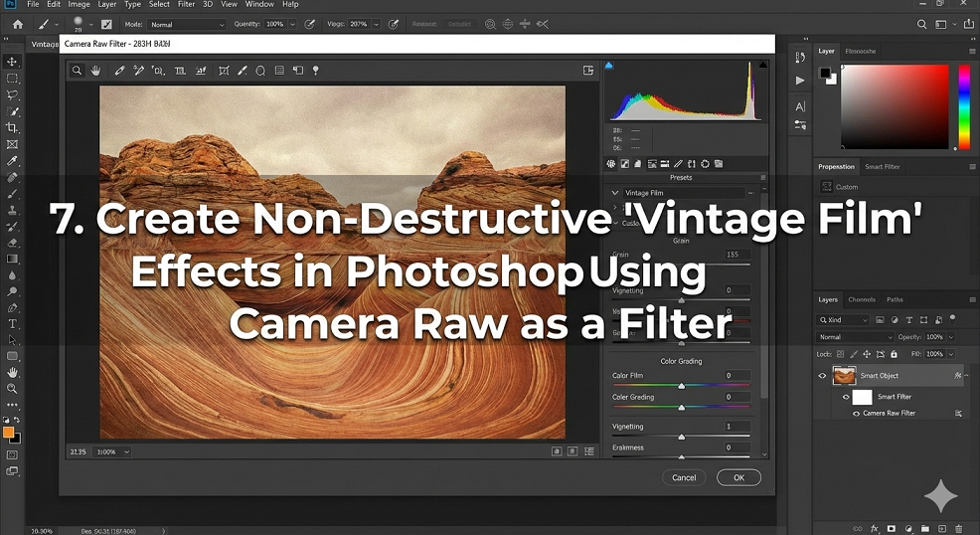The image size is (980, 535).
Task: Open the Image menu
Action: [79, 4]
